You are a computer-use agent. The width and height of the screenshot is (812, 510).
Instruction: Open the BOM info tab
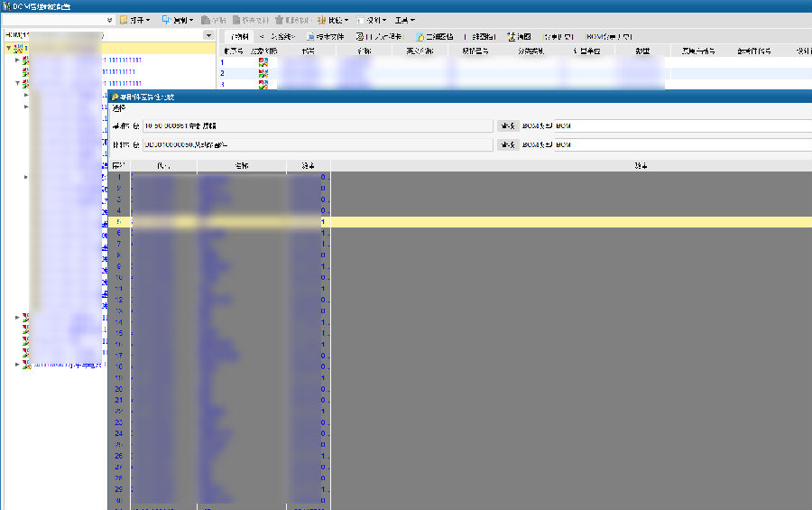(609, 37)
